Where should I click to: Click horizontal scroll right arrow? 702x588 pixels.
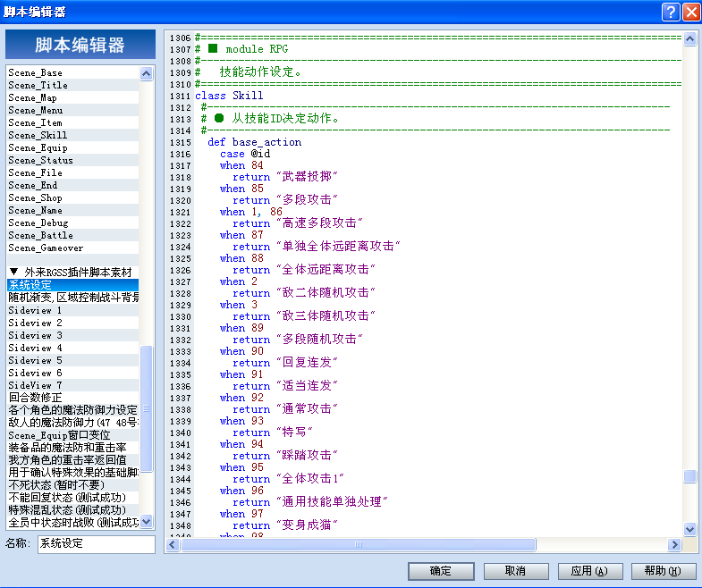[x=674, y=544]
